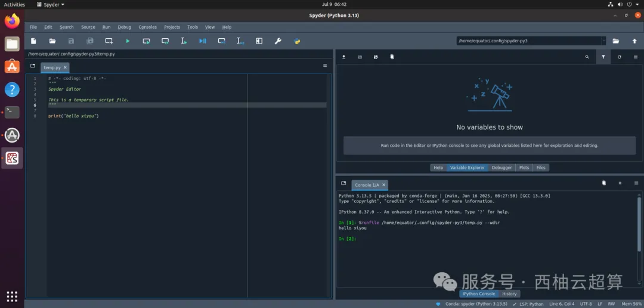The height and width of the screenshot is (308, 644).
Task: Refresh the Variable Explorer contents
Action: pos(620,57)
